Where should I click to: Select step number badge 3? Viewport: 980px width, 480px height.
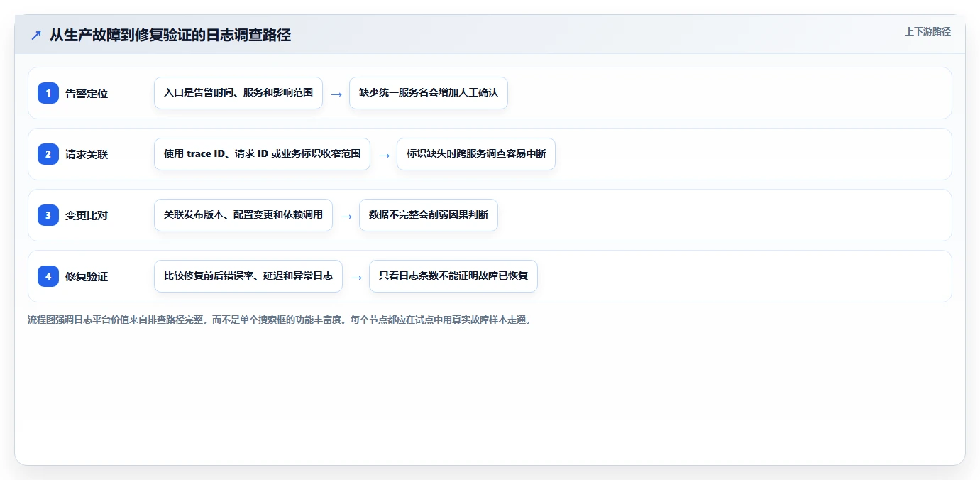[x=48, y=215]
